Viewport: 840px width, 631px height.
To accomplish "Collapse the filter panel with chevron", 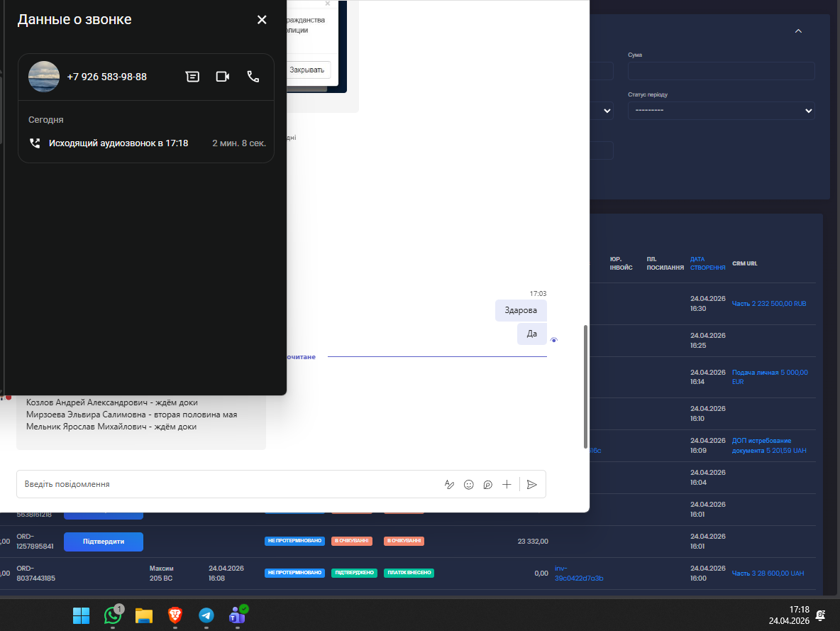I will click(798, 31).
